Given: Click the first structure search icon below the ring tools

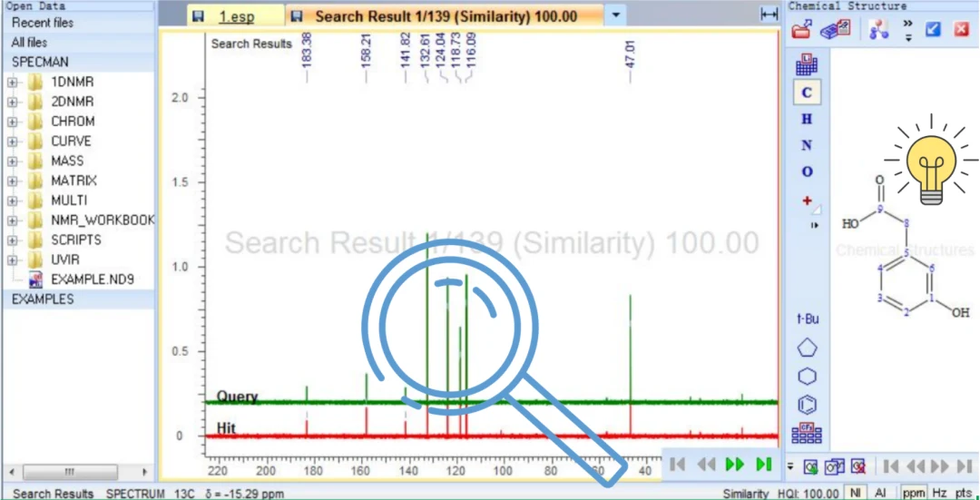Looking at the screenshot, I should point(811,466).
